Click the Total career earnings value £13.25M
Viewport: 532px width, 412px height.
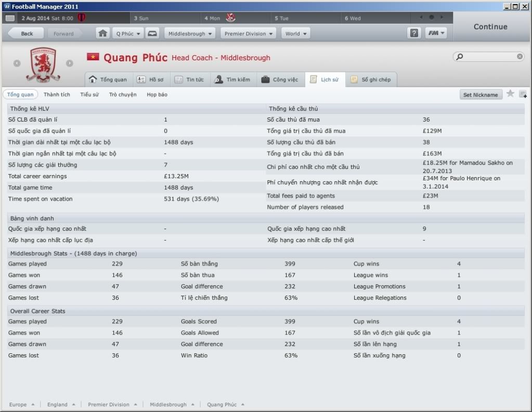click(176, 176)
